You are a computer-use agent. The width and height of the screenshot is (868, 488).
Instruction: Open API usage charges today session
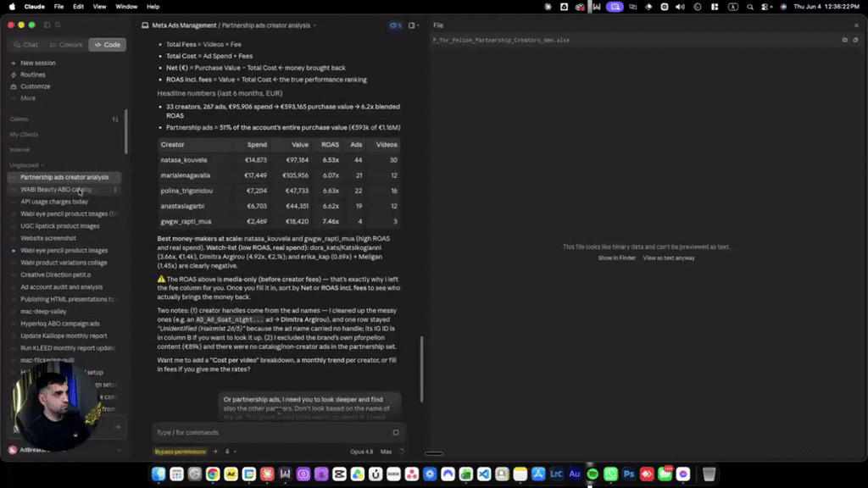[54, 202]
